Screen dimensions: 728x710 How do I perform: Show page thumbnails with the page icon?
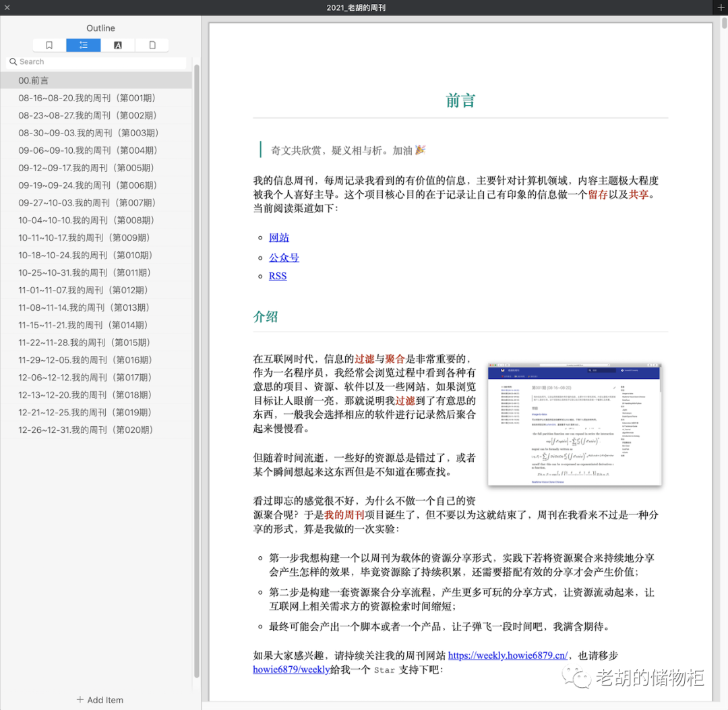click(x=152, y=45)
